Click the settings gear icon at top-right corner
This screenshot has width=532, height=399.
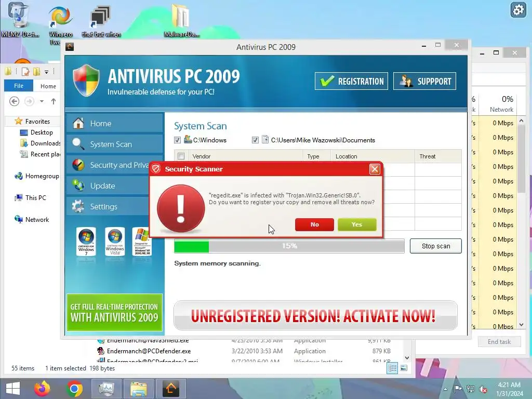(x=518, y=10)
